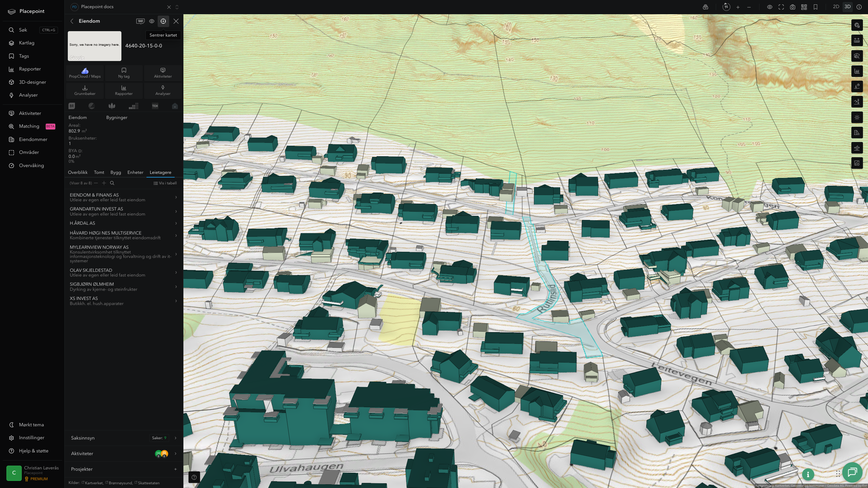Open the map info icon at top right
The width and height of the screenshot is (868, 488).
(859, 7)
